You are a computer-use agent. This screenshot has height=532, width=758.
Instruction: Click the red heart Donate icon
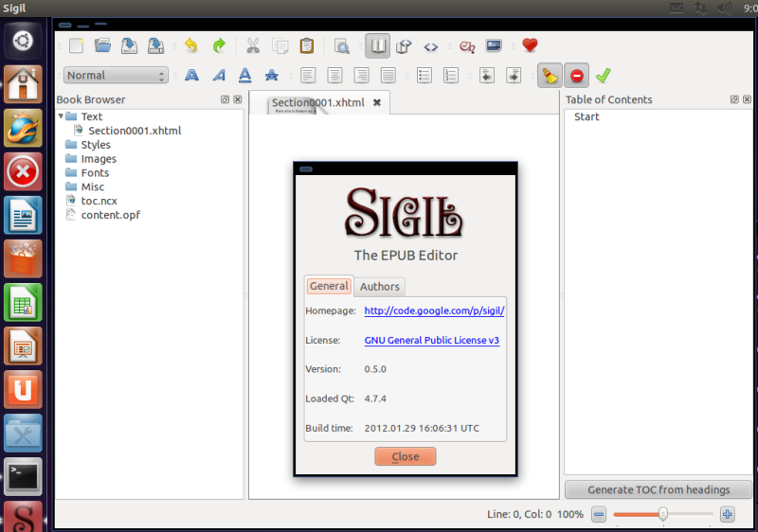(x=530, y=45)
